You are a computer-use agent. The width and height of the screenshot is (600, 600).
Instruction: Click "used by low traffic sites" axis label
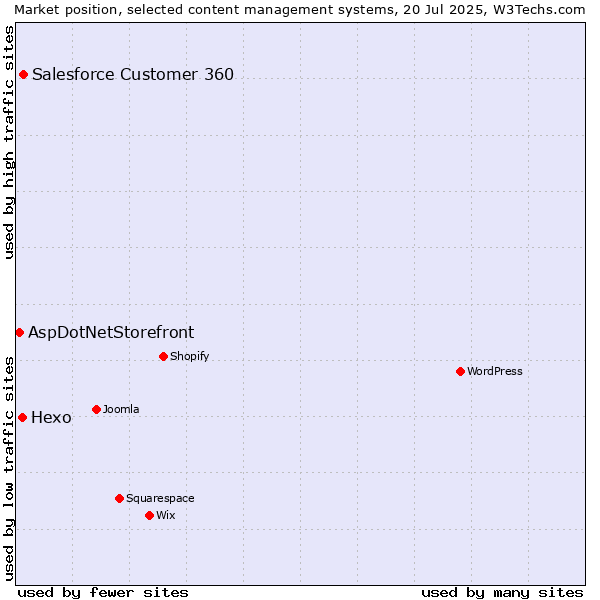[8, 469]
